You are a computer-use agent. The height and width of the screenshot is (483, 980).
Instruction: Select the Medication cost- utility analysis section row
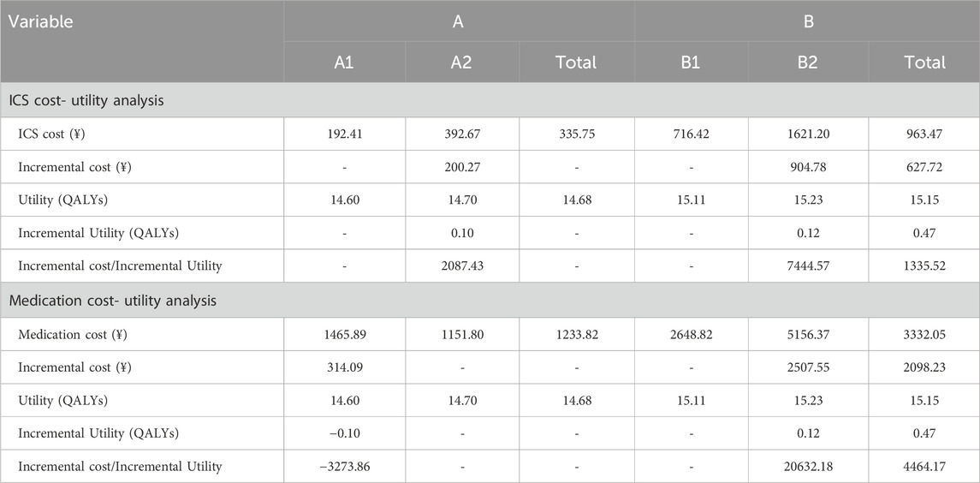[x=116, y=301]
